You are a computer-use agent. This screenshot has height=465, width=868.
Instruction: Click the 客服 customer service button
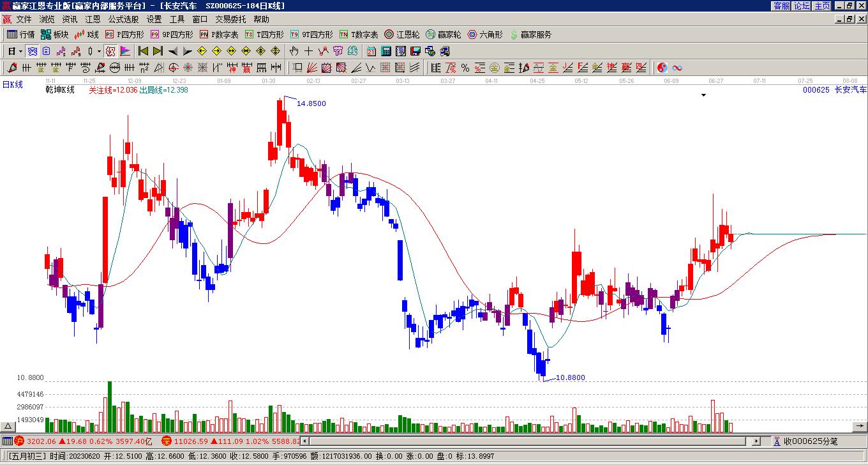tap(782, 6)
